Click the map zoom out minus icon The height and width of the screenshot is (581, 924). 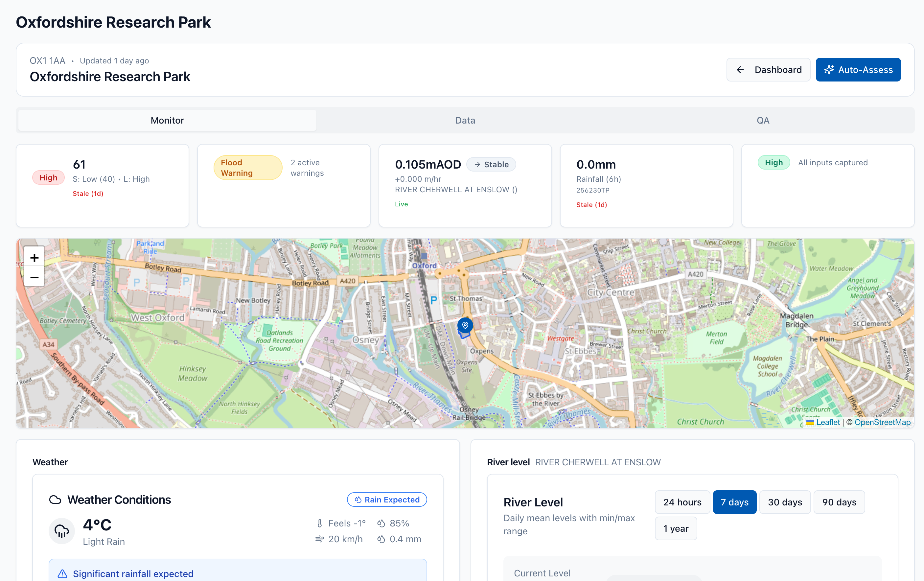click(x=34, y=277)
